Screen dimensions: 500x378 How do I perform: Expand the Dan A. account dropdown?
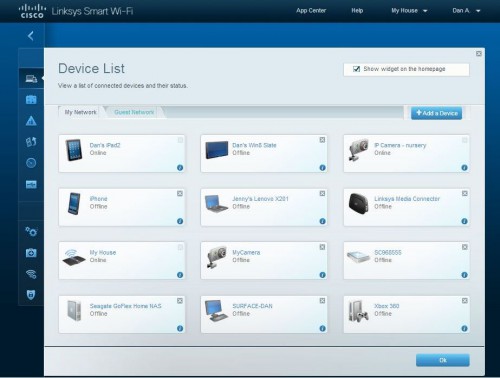click(466, 11)
